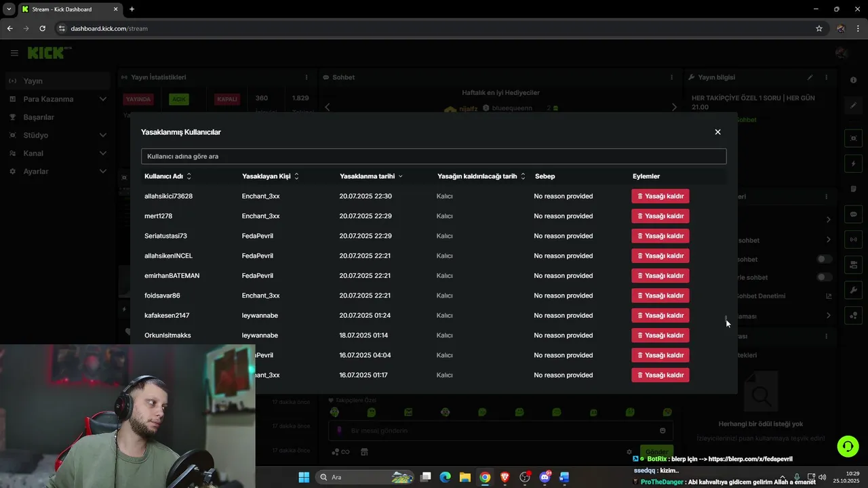Open Yayın bilgisi three-dot menu
This screenshot has width=868, height=488.
[x=826, y=77]
